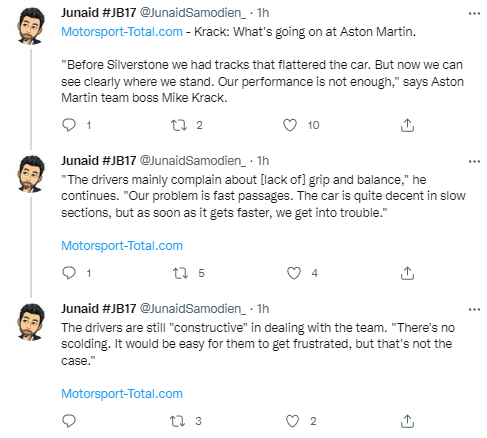487x438 pixels.
Task: Reply to the constructive drivers tweet
Action: pos(69,421)
